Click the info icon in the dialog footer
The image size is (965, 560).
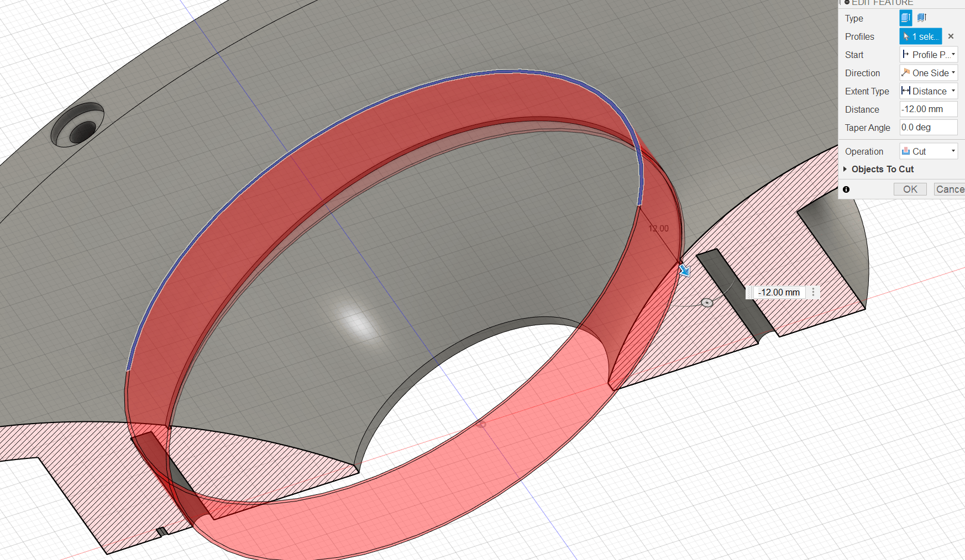click(x=846, y=189)
